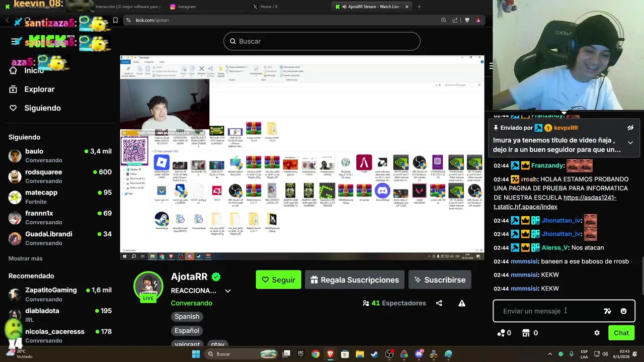Open Discord from the taskbar

click(419, 354)
